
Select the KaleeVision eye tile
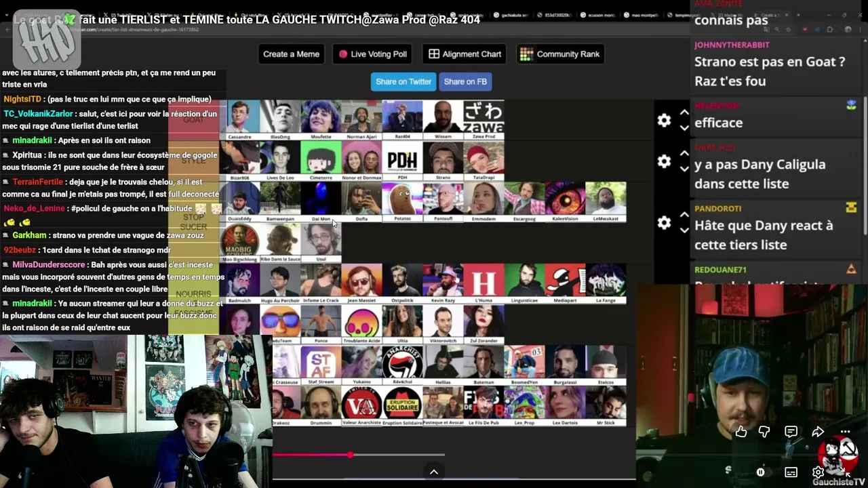coord(565,201)
